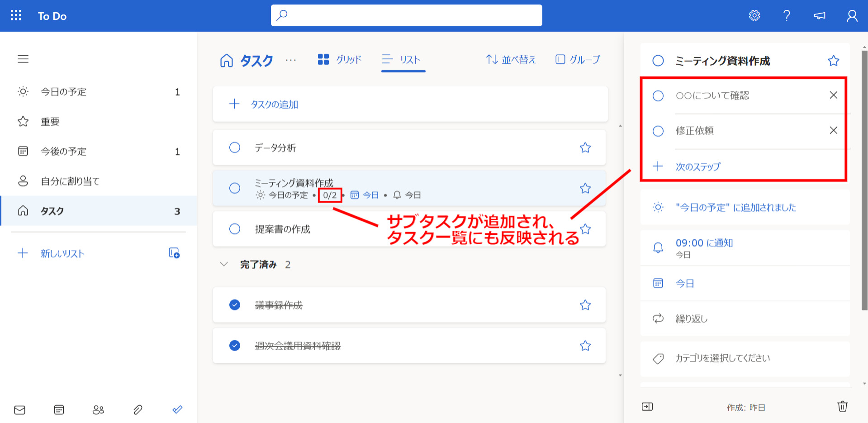Open the app launcher grid icon
Viewport: 868px width, 423px height.
tap(16, 15)
